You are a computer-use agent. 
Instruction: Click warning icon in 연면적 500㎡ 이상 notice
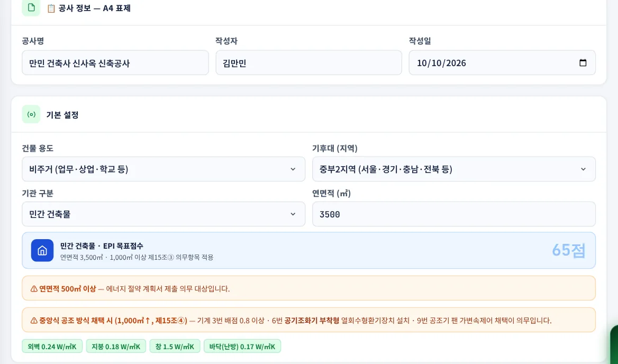(34, 289)
